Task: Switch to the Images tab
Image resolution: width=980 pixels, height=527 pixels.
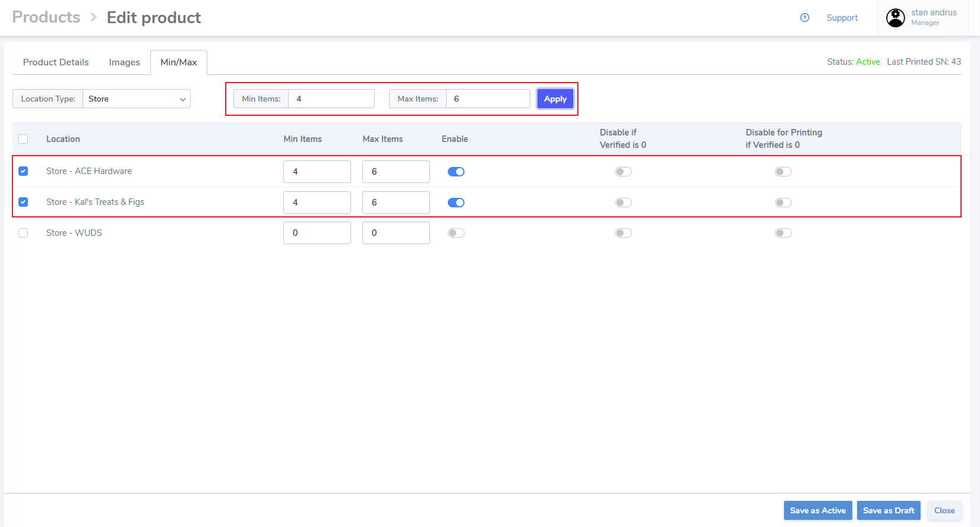Action: [x=125, y=62]
